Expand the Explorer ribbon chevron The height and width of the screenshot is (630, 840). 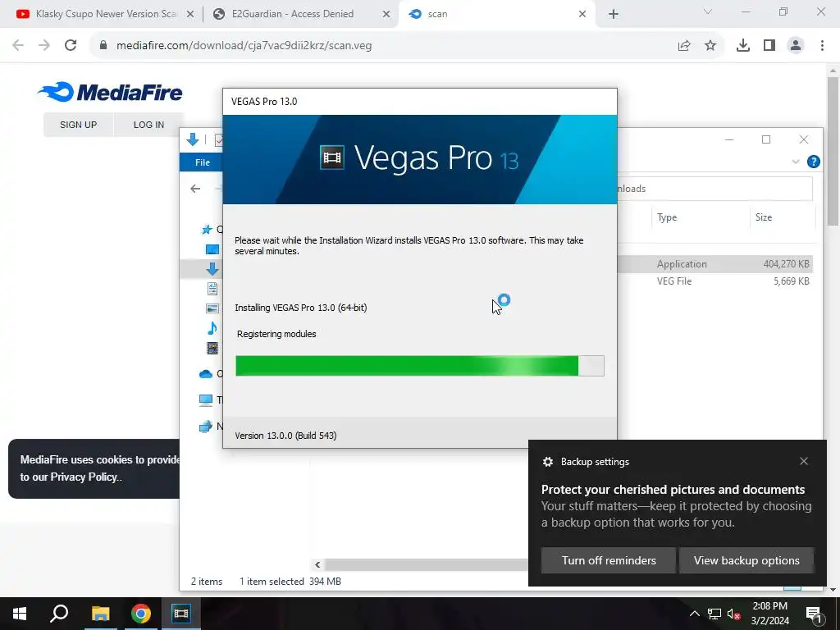pos(796,162)
